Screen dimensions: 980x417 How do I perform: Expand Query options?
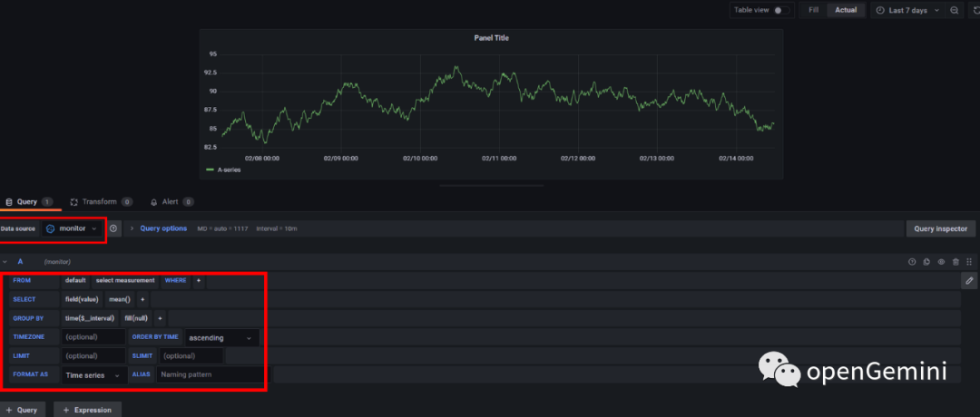163,228
